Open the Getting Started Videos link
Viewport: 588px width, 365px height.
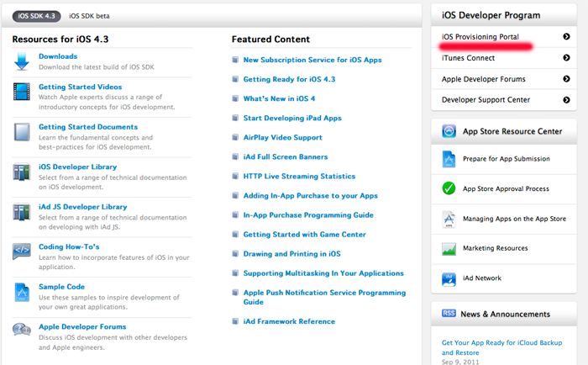pyautogui.click(x=81, y=87)
